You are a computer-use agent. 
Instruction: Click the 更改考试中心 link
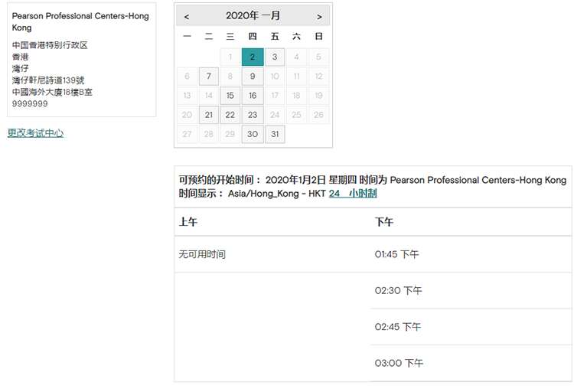click(35, 133)
